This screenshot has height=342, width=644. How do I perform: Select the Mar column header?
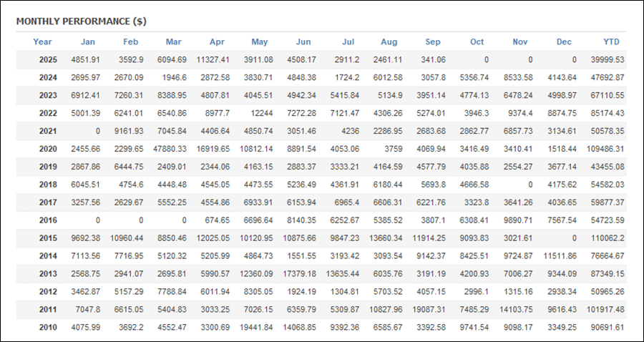point(173,41)
